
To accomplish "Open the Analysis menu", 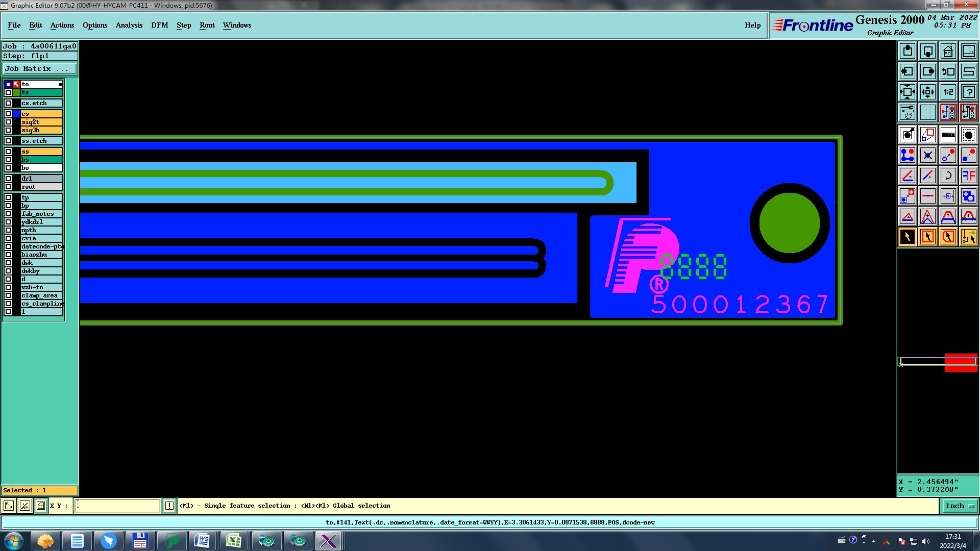I will pos(129,25).
